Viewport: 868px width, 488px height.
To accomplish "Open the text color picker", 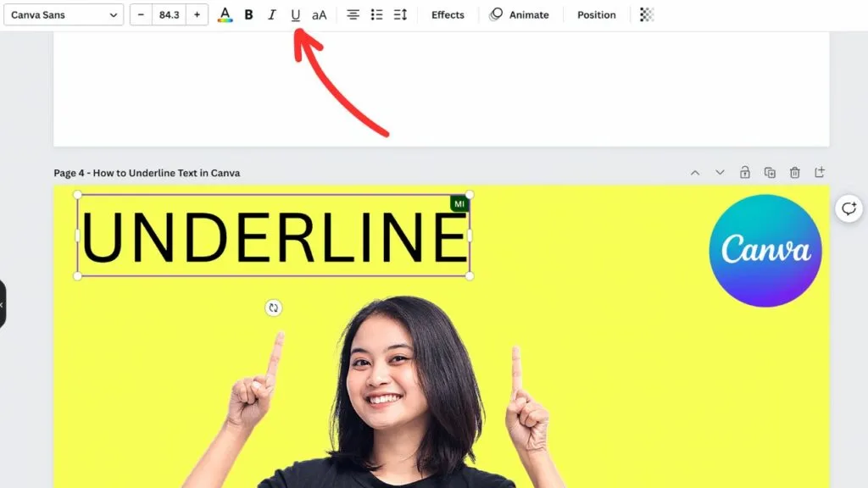I will [225, 15].
